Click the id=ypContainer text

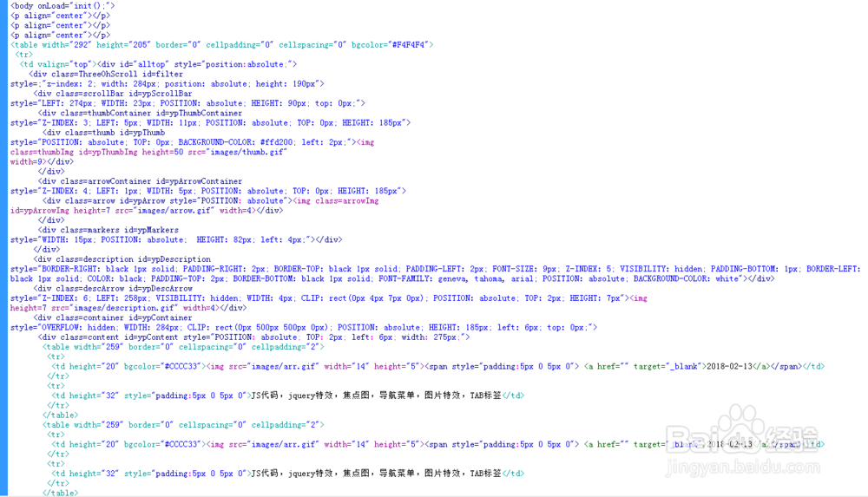coord(162,318)
